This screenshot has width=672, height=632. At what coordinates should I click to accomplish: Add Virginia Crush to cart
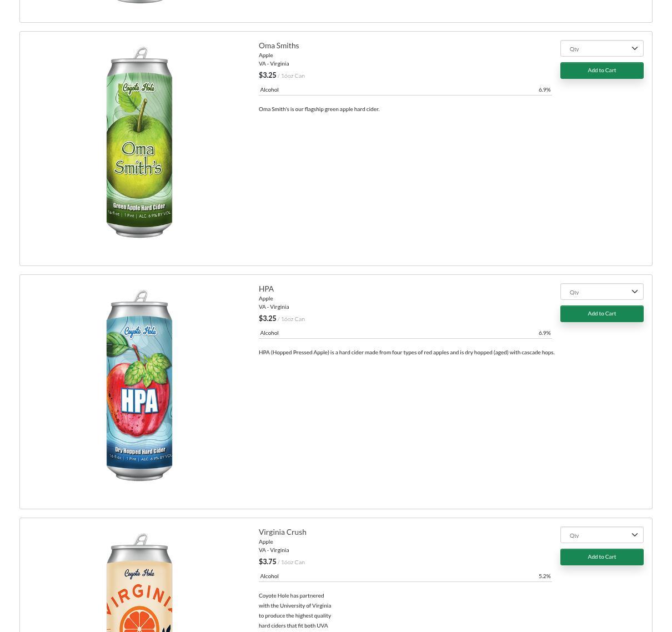(x=601, y=557)
